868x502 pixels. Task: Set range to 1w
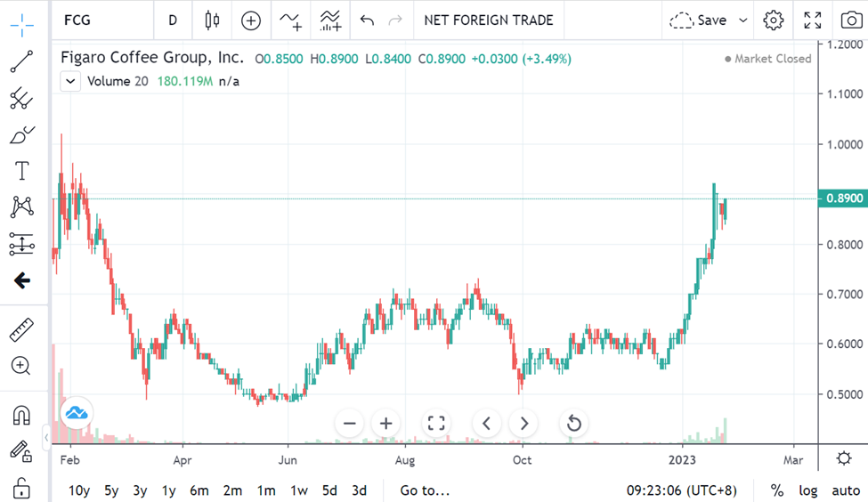pyautogui.click(x=299, y=490)
